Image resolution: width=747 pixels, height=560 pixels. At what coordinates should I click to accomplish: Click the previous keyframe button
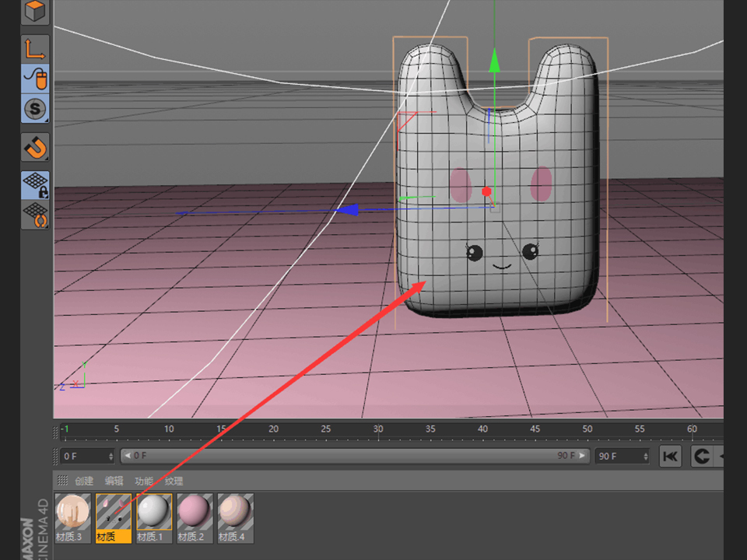[702, 456]
